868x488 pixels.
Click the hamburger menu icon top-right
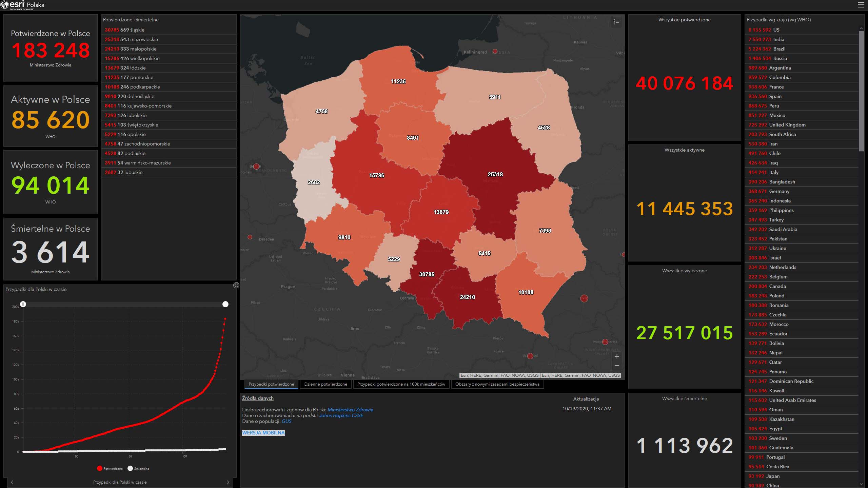861,5
